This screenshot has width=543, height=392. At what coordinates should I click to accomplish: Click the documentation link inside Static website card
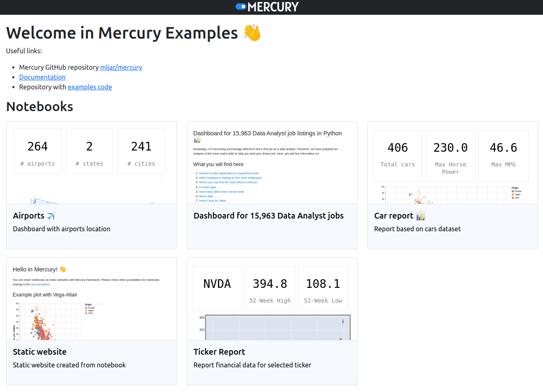point(40,284)
